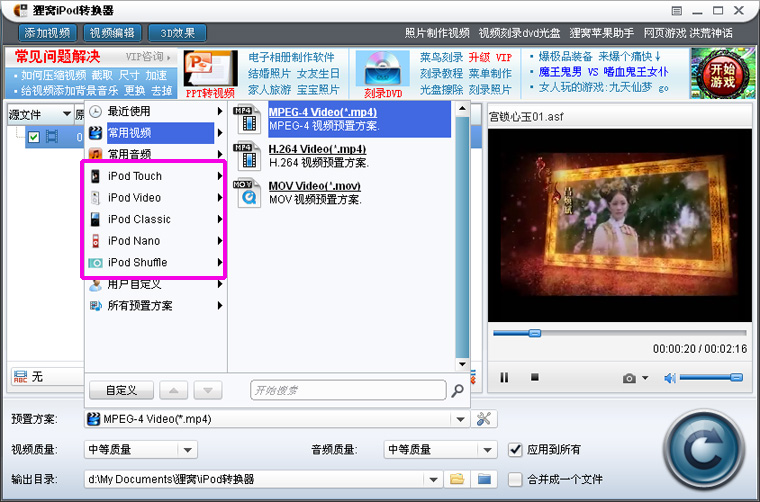Image resolution: width=760 pixels, height=502 pixels.
Task: Open iPod Touch presets
Action: click(155, 176)
